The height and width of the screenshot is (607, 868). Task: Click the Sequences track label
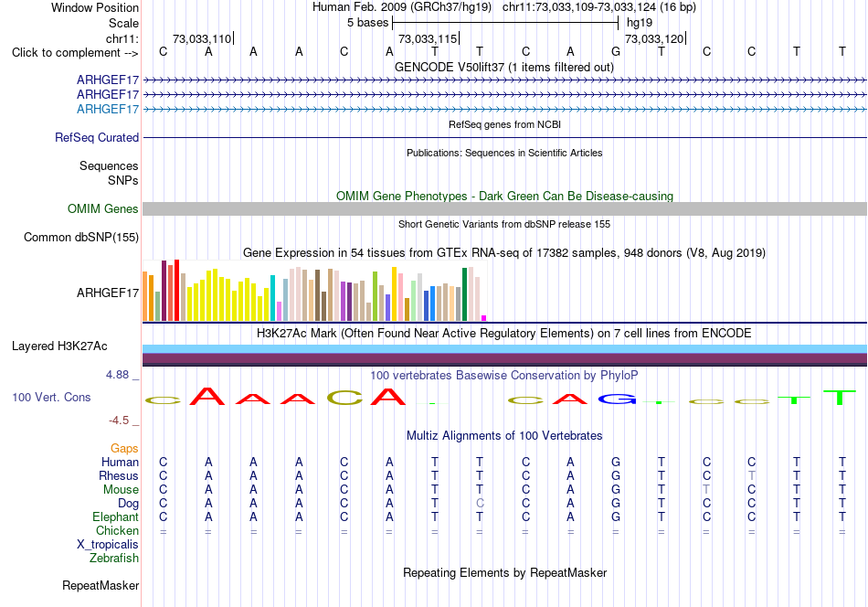[x=109, y=165]
